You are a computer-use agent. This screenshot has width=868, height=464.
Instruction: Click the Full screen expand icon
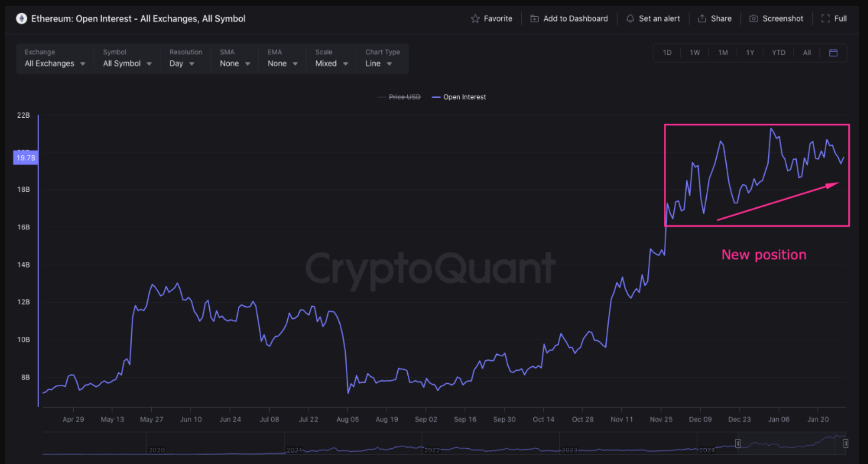825,19
